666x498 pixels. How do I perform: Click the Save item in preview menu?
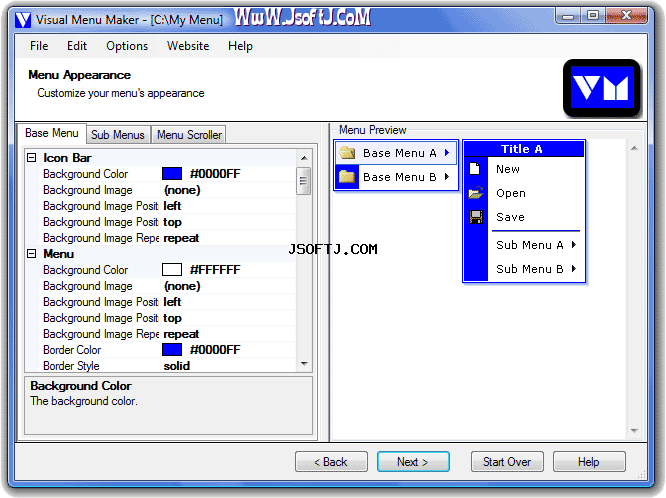click(x=510, y=217)
